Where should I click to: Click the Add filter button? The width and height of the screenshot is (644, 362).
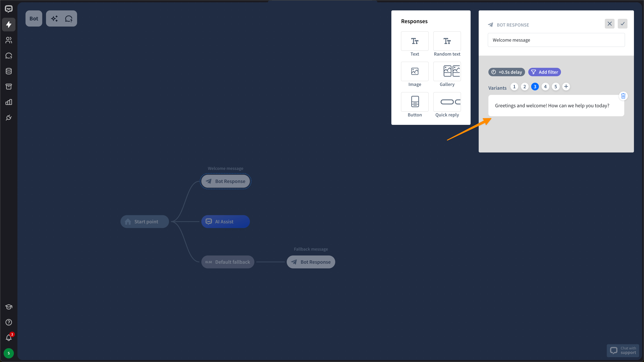click(x=544, y=72)
